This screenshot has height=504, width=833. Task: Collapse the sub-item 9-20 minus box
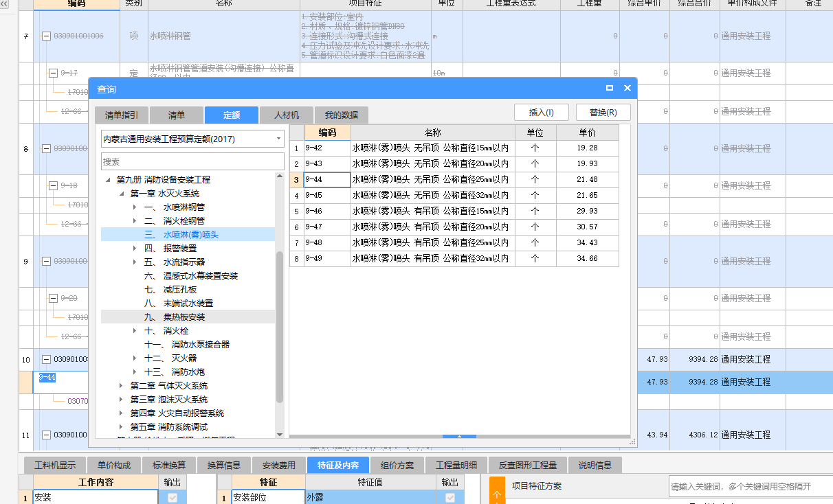[x=53, y=298]
